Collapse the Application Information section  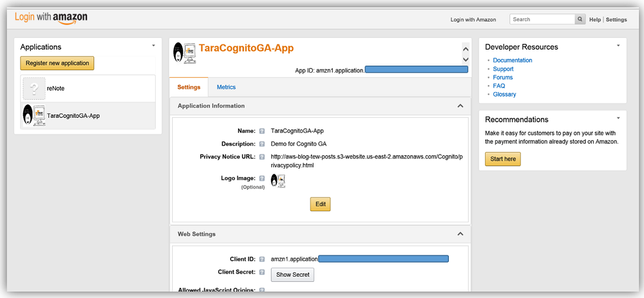click(x=460, y=106)
